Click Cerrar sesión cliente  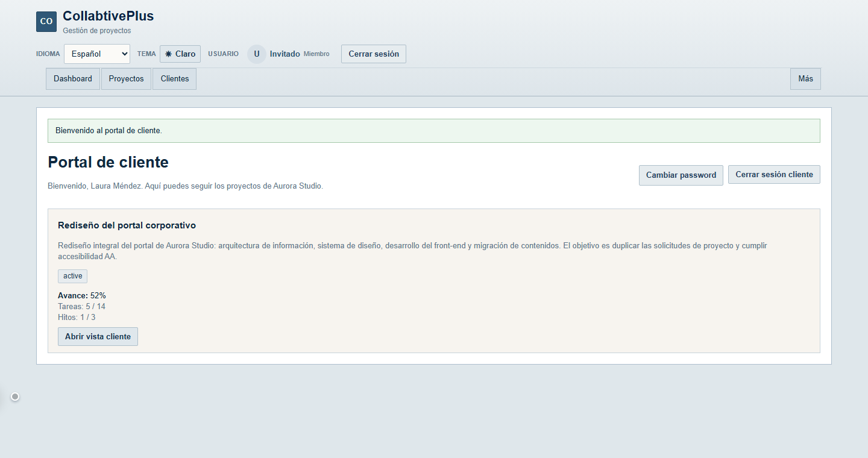point(774,175)
